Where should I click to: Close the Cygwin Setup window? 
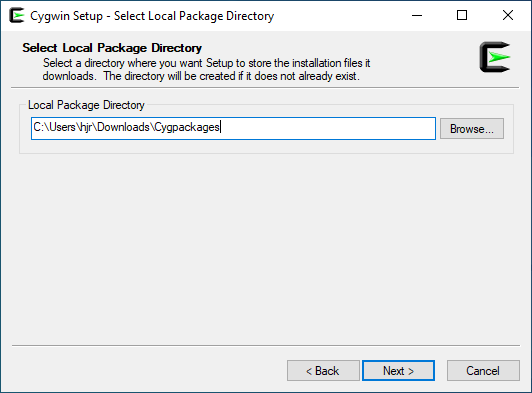tap(508, 15)
